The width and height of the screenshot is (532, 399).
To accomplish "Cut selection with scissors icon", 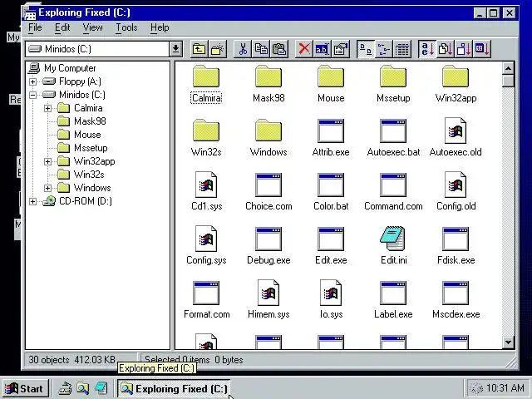I will 243,49.
